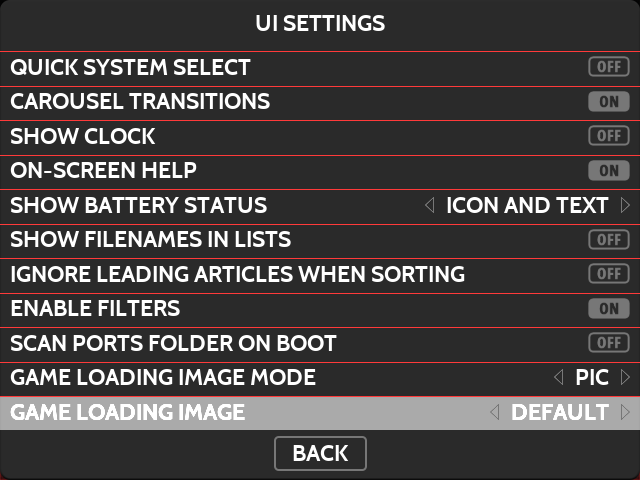
Task: Disable the On-Screen Help switch
Action: pos(608,171)
